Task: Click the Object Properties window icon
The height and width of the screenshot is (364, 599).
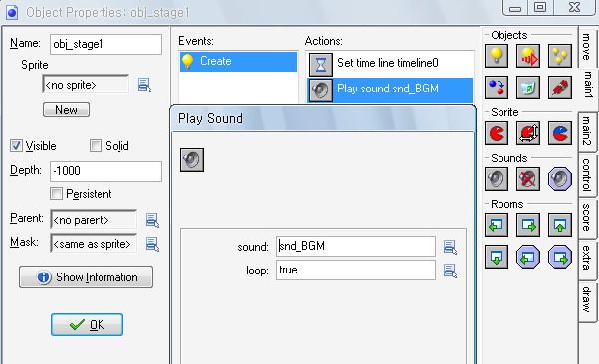Action: point(12,12)
